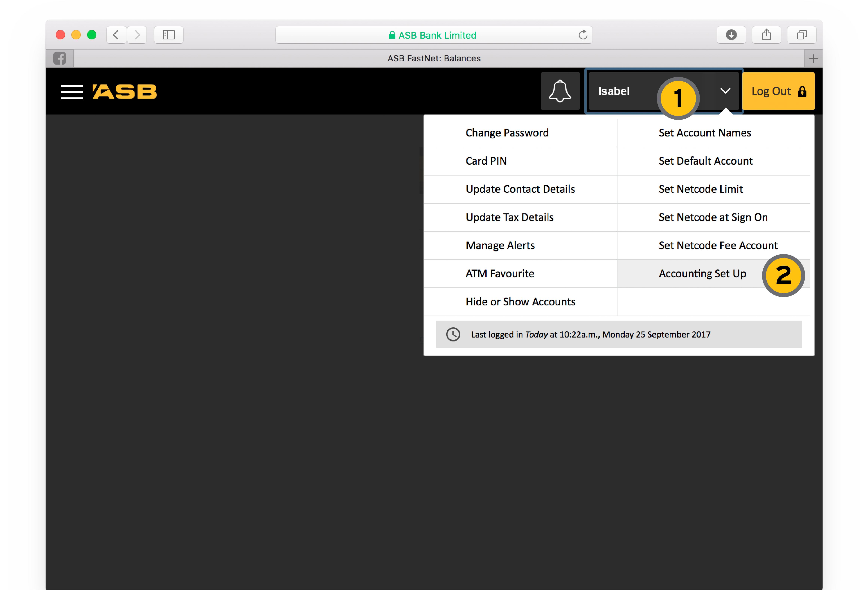
Task: Choose Change Password from the menu
Action: [507, 133]
